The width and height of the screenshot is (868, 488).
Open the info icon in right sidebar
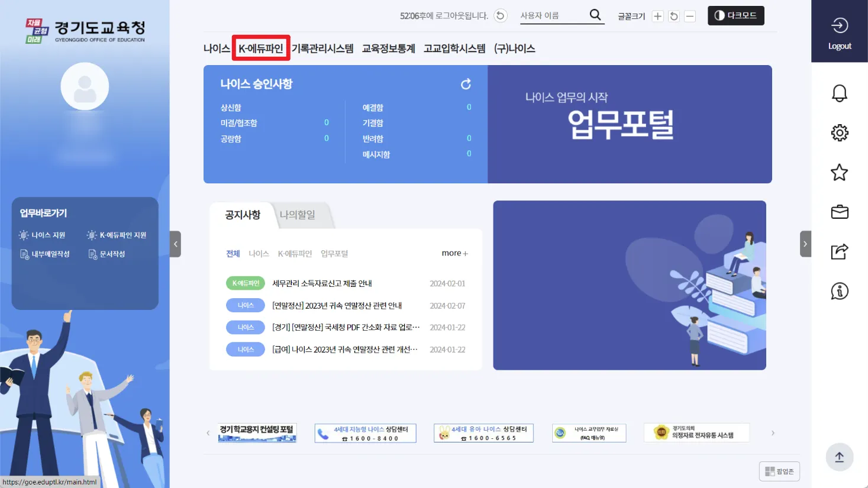(840, 291)
